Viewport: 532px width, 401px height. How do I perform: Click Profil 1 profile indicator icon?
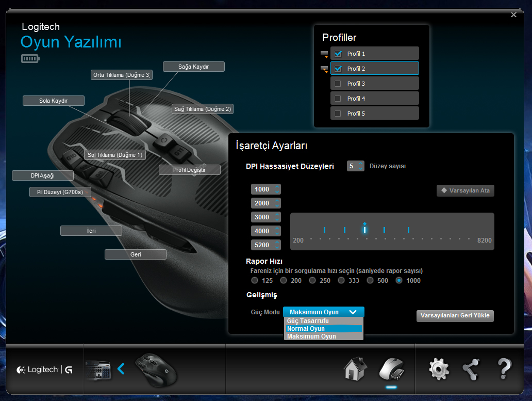[324, 54]
